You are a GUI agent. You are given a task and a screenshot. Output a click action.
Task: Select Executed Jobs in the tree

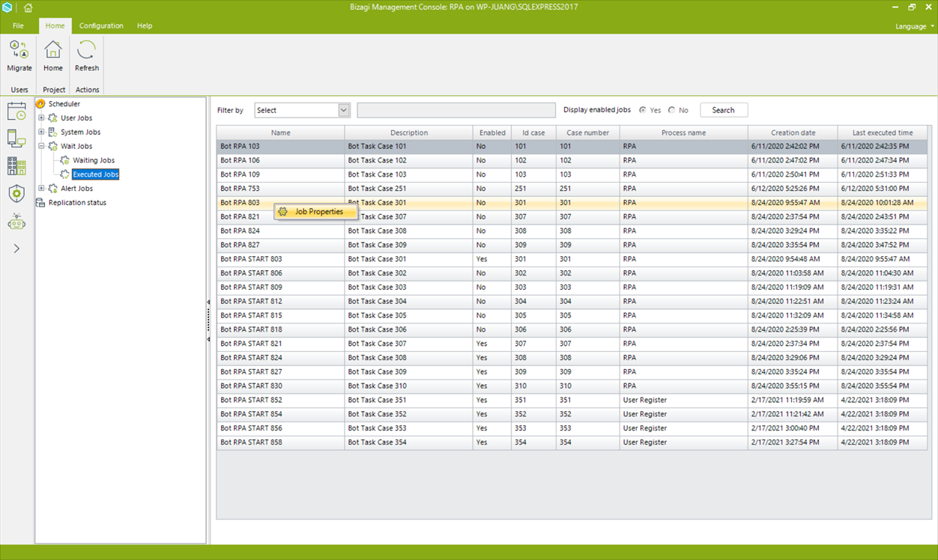coord(96,174)
